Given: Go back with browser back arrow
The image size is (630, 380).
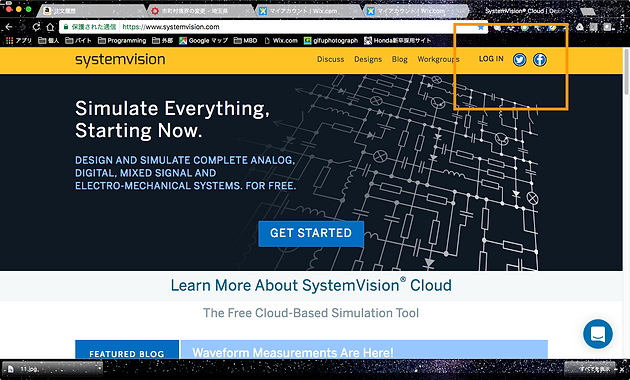Looking at the screenshot, I should coord(9,27).
